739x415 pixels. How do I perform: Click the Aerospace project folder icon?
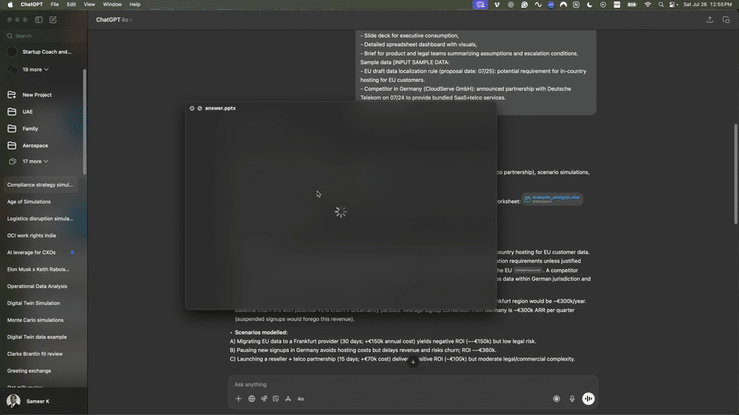[x=12, y=146]
